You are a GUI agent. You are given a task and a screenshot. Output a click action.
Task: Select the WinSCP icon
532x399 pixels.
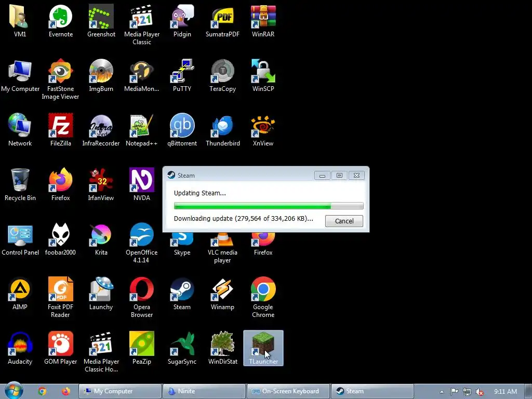point(263,76)
